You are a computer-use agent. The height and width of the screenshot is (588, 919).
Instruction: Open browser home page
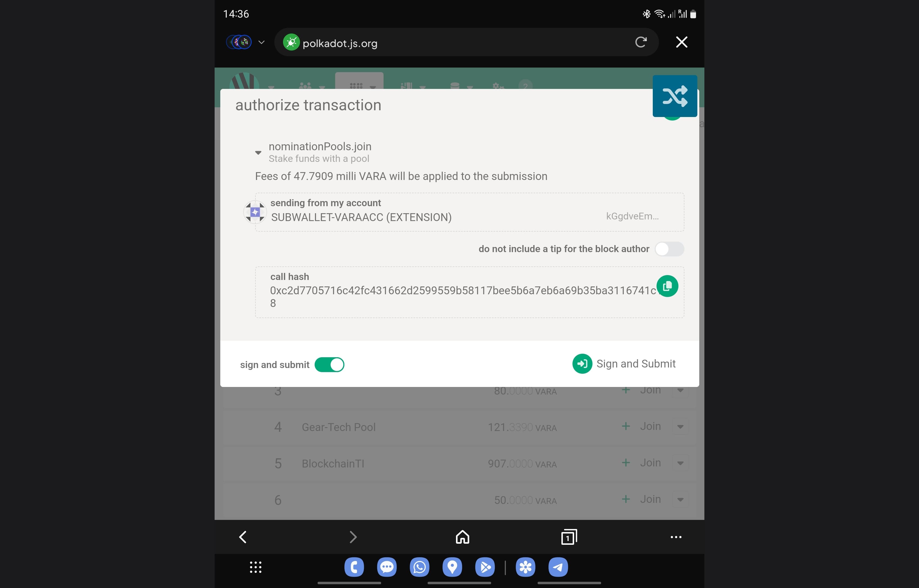point(462,537)
